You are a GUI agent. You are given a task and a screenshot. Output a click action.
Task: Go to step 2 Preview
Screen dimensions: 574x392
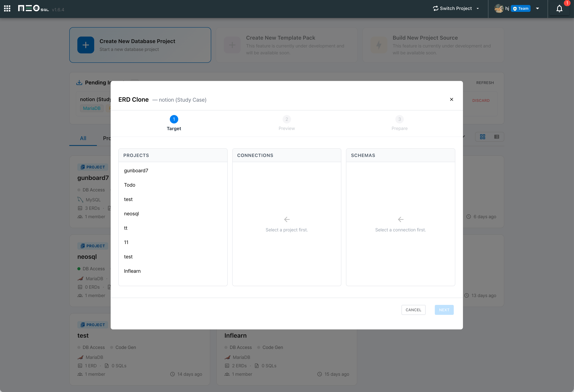point(286,123)
